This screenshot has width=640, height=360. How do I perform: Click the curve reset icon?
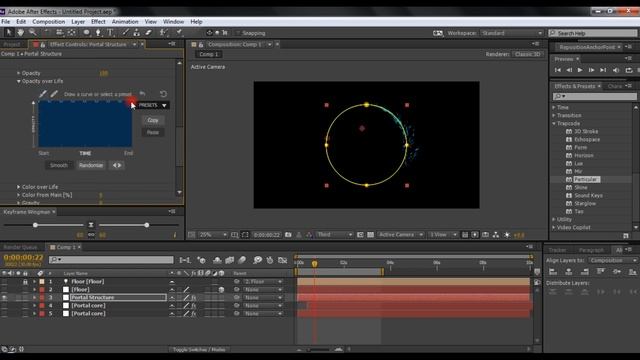(163, 94)
